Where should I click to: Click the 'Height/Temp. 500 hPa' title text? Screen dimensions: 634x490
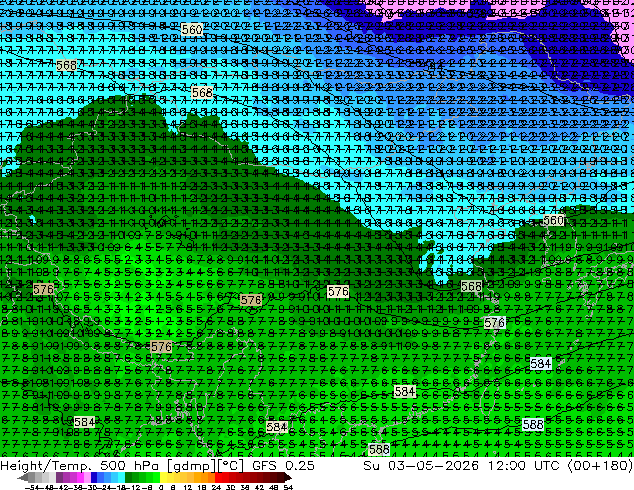(x=82, y=465)
